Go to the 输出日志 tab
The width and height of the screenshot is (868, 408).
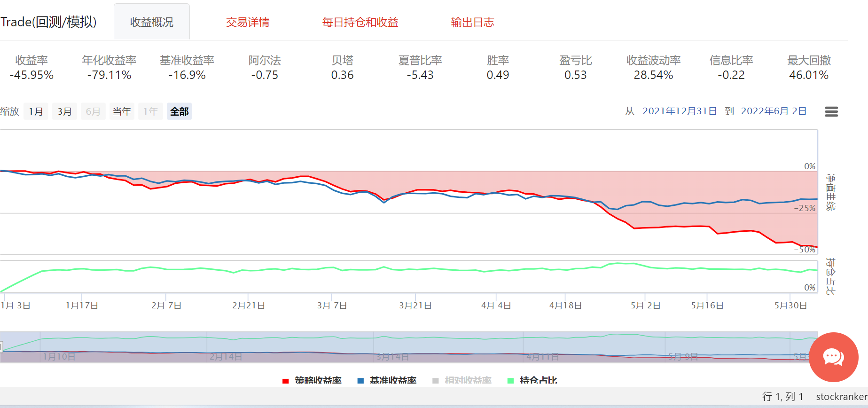coord(472,22)
